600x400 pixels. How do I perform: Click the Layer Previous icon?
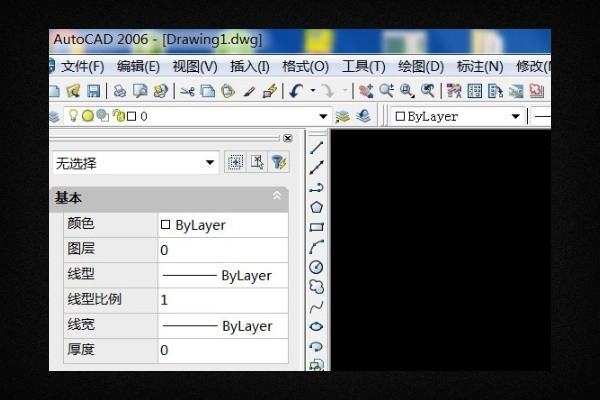point(363,116)
